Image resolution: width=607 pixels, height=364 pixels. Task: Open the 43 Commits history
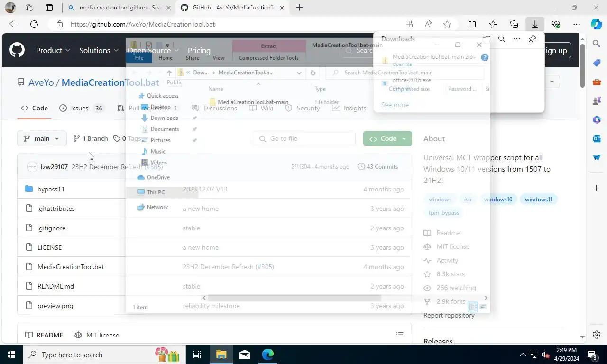tap(377, 166)
